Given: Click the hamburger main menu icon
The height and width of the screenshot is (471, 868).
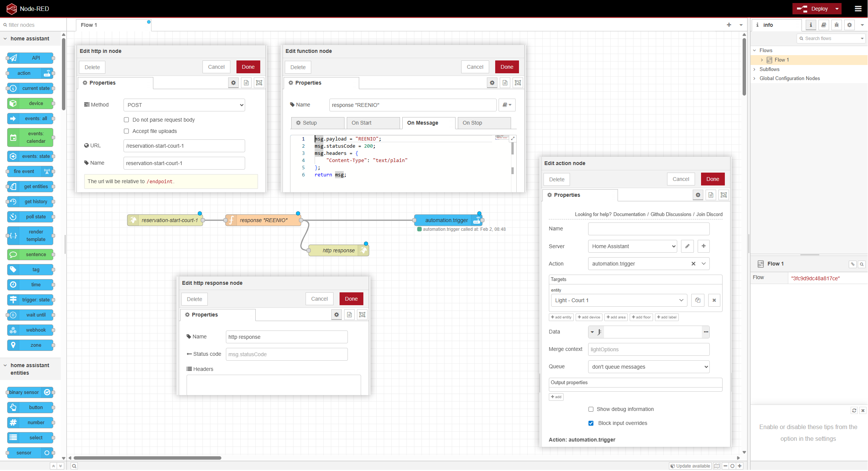Looking at the screenshot, I should (858, 9).
